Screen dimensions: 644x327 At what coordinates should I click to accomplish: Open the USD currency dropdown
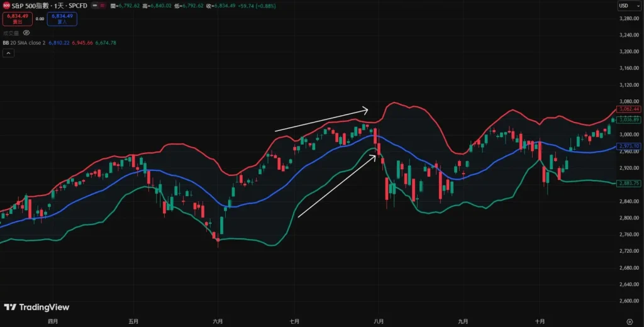pyautogui.click(x=624, y=6)
